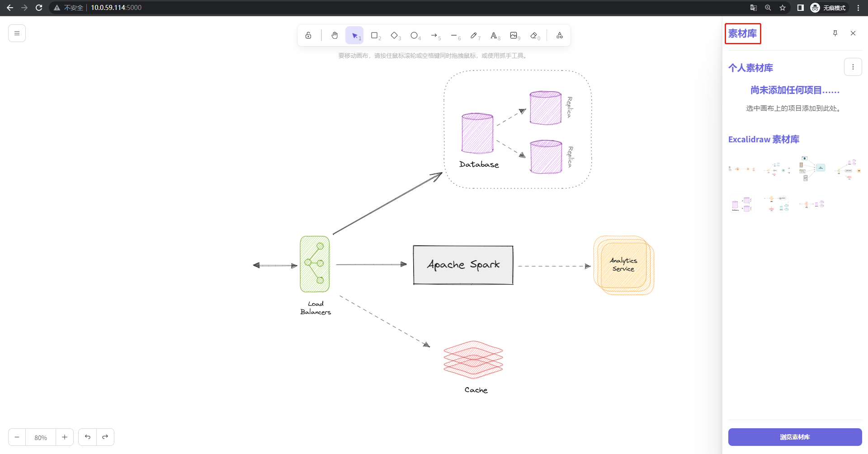Select middle thumbnail in second library row
Screen dimensions: 868x454
tap(777, 204)
